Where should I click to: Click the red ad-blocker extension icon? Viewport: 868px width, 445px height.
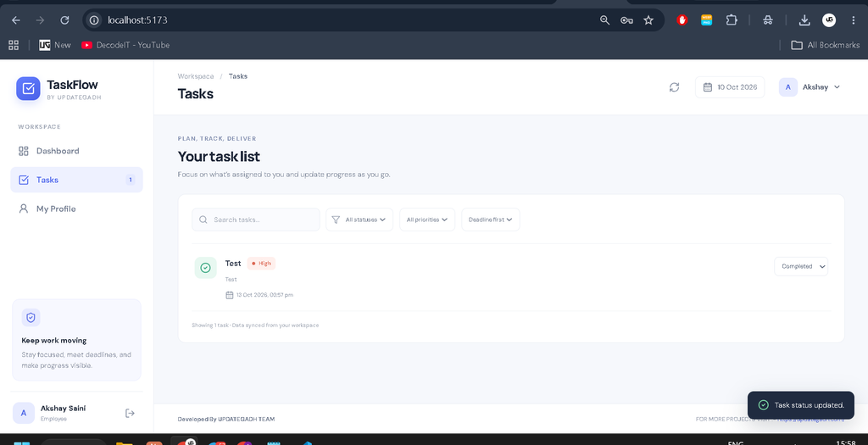[x=682, y=20]
